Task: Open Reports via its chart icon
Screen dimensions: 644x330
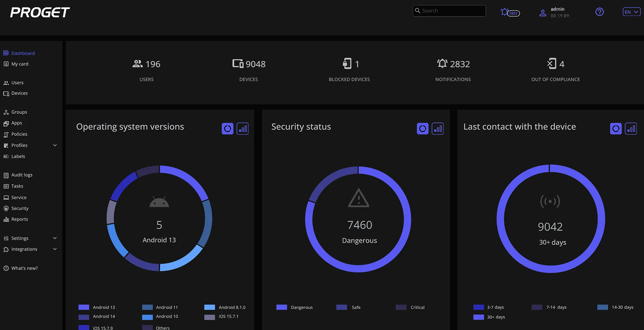Action: coord(6,219)
